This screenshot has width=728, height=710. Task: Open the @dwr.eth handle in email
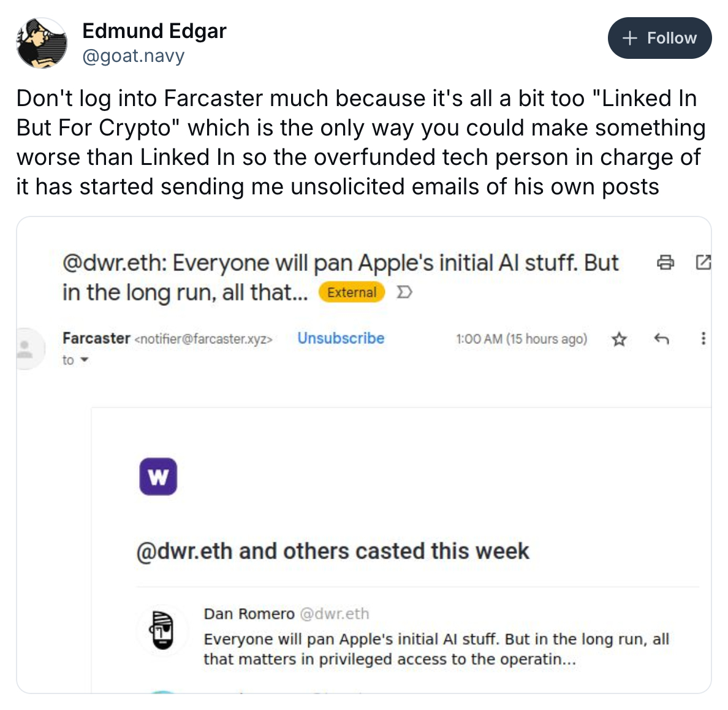click(335, 614)
